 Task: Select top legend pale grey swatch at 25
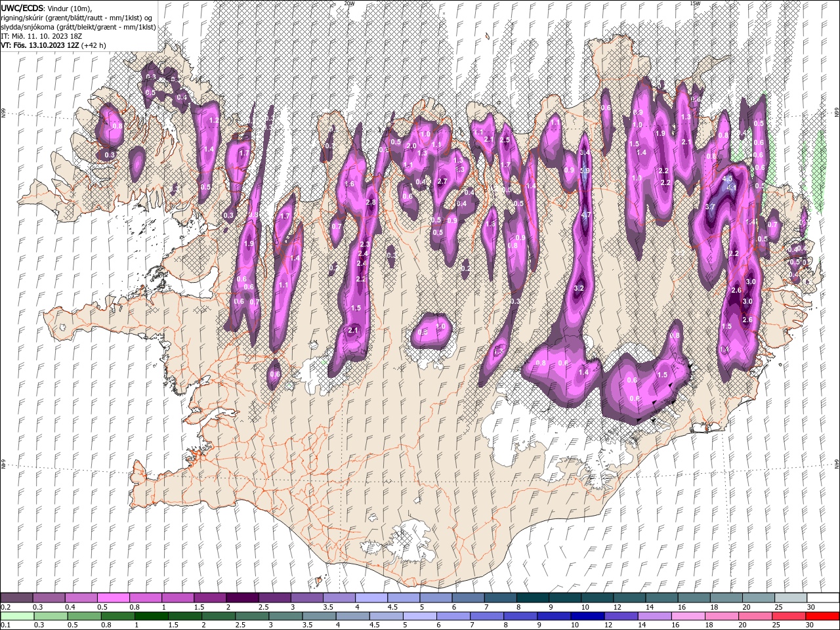[790, 598]
